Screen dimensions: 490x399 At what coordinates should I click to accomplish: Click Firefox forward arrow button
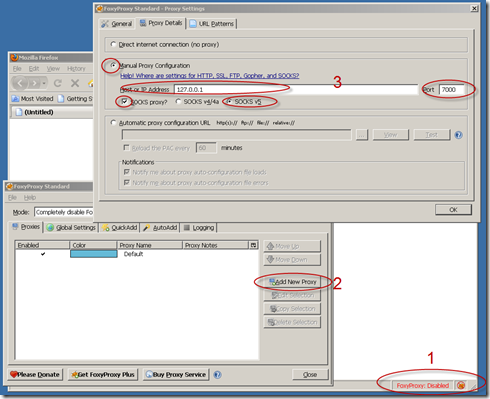coord(34,83)
